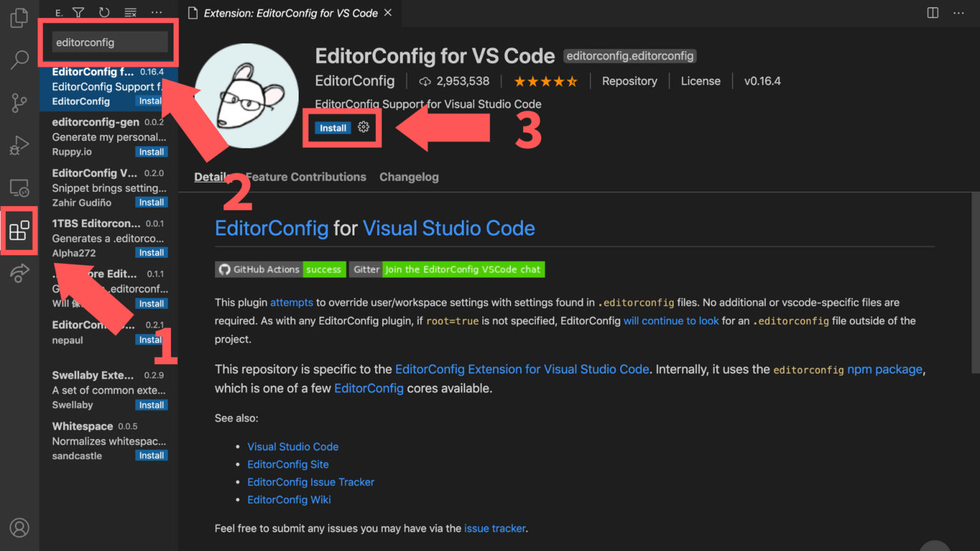Open the extensions panel more actions menu
Viewport: 980px width, 551px height.
tap(156, 12)
